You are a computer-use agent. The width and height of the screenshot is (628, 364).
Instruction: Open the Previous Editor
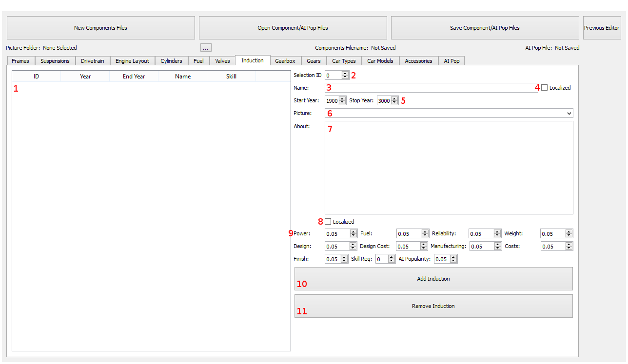pyautogui.click(x=602, y=28)
